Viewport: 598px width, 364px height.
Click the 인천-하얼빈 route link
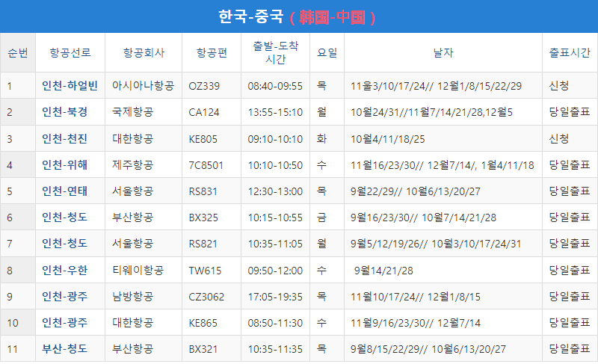coord(70,86)
